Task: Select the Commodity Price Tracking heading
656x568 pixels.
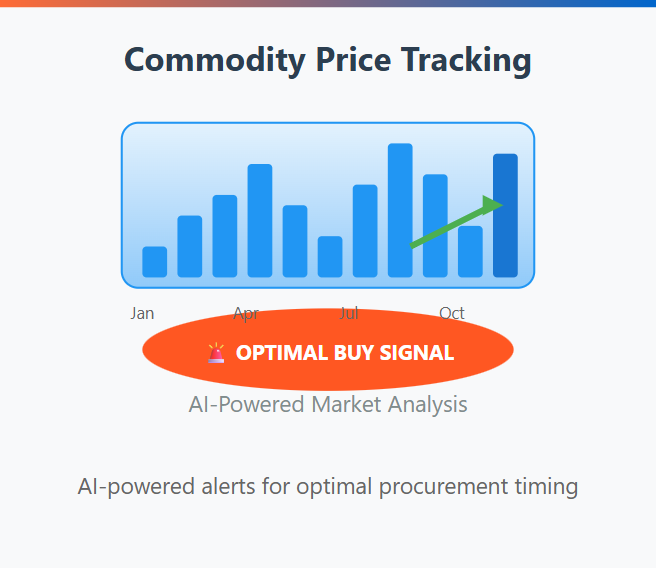Action: tap(328, 60)
